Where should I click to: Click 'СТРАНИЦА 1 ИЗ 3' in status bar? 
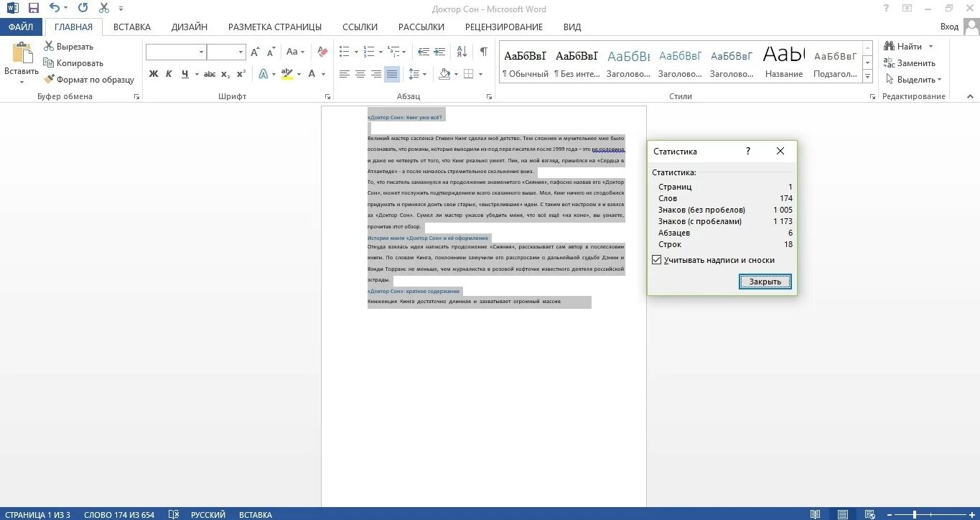[38, 515]
